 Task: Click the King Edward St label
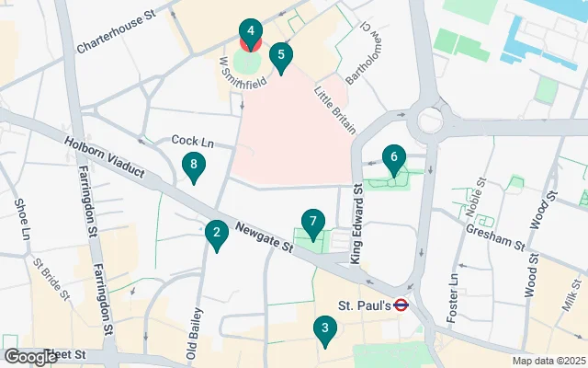click(356, 224)
